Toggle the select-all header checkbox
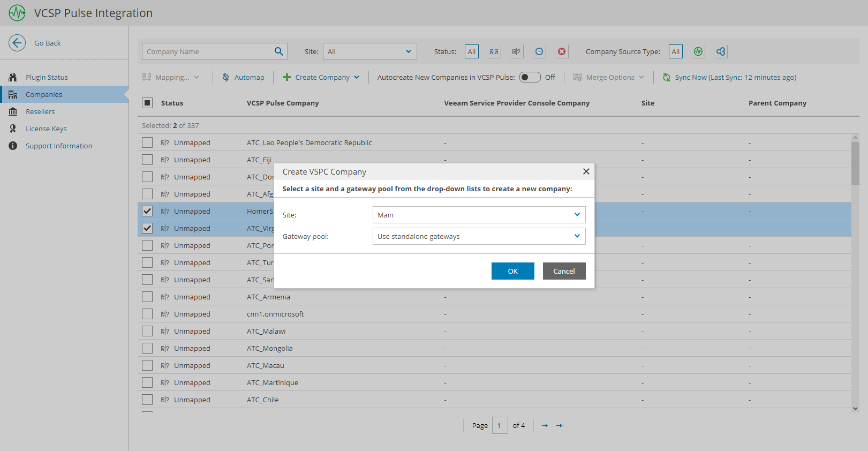The width and height of the screenshot is (868, 451). (147, 103)
